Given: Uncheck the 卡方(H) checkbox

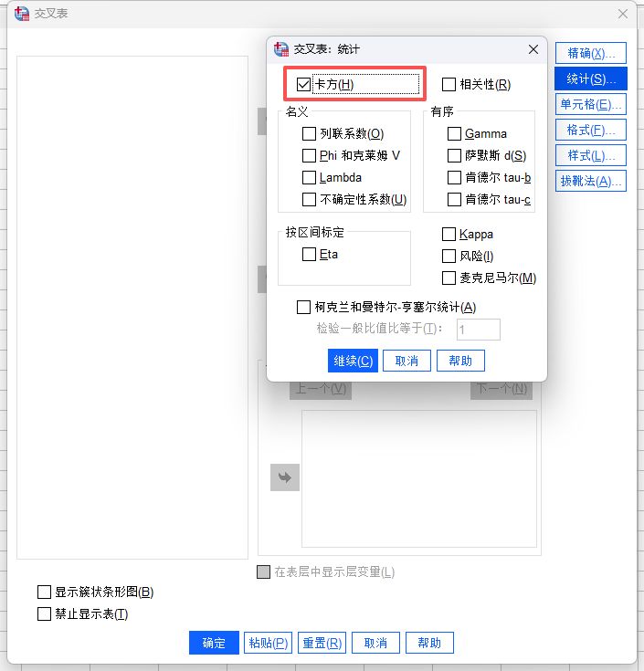Looking at the screenshot, I should click(x=304, y=85).
